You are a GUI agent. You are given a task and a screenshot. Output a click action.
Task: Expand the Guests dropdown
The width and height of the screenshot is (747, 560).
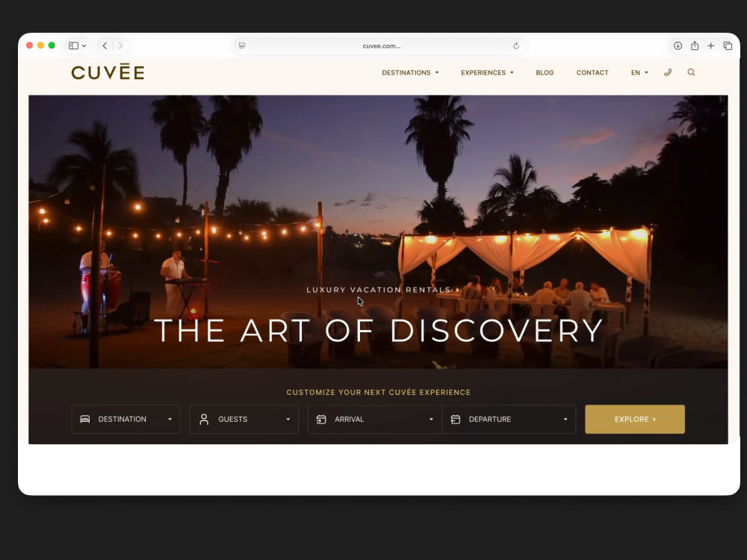[244, 419]
